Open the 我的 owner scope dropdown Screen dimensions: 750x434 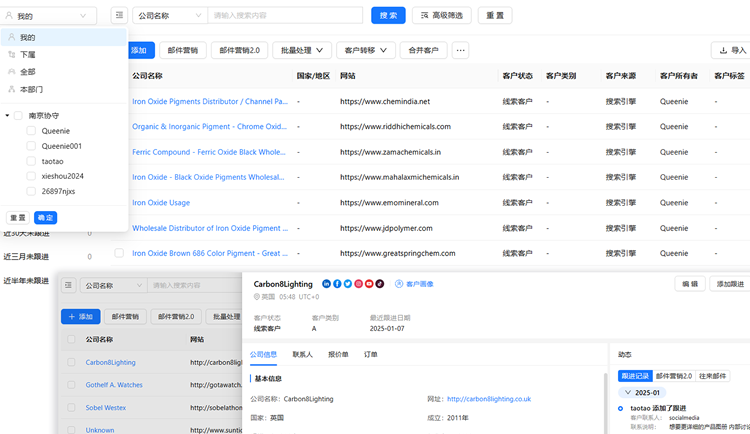coord(48,16)
